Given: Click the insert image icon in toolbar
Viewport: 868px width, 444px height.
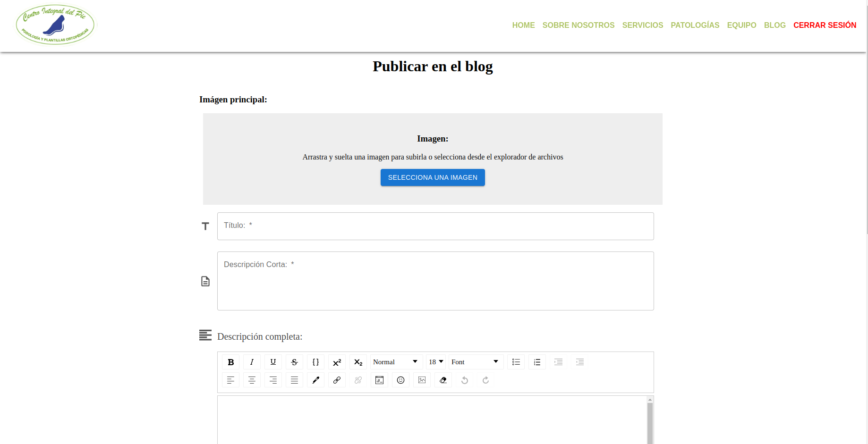Looking at the screenshot, I should (x=422, y=380).
